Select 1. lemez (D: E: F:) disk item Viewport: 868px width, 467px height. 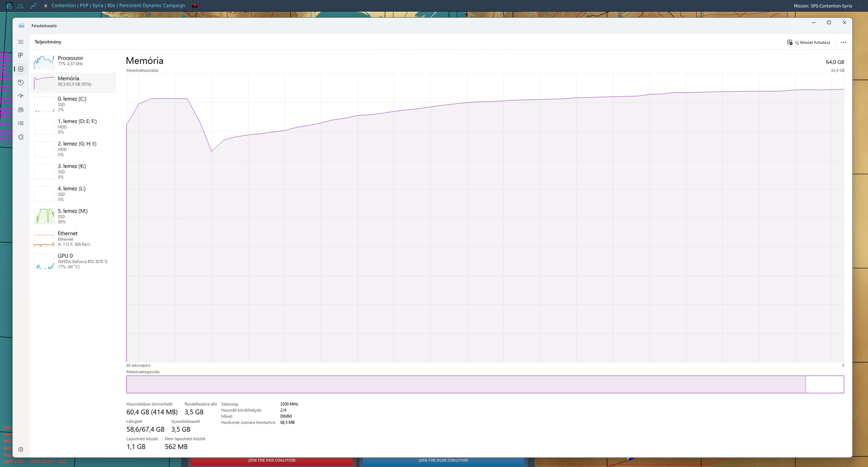point(73,127)
